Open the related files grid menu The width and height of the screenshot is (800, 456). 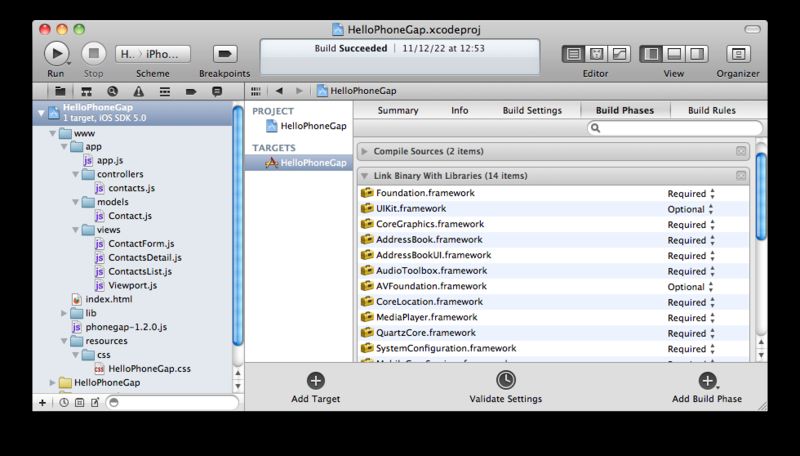click(256, 91)
